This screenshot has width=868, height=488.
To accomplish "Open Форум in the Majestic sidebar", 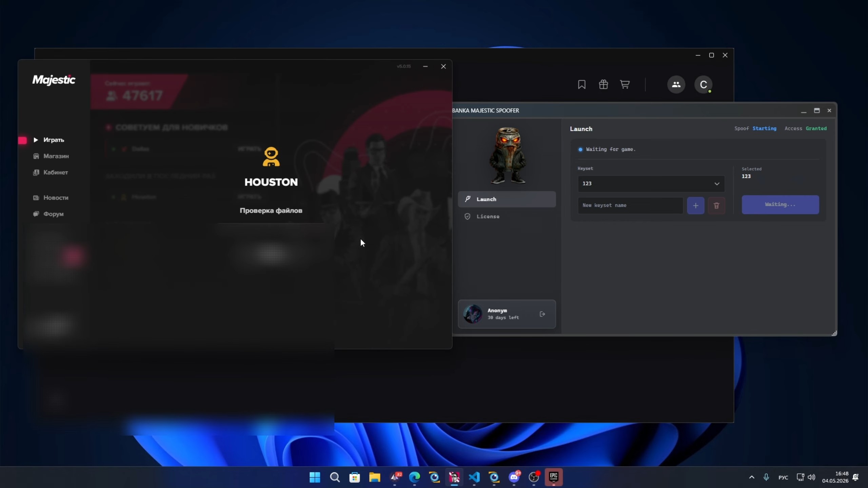I will click(48, 214).
